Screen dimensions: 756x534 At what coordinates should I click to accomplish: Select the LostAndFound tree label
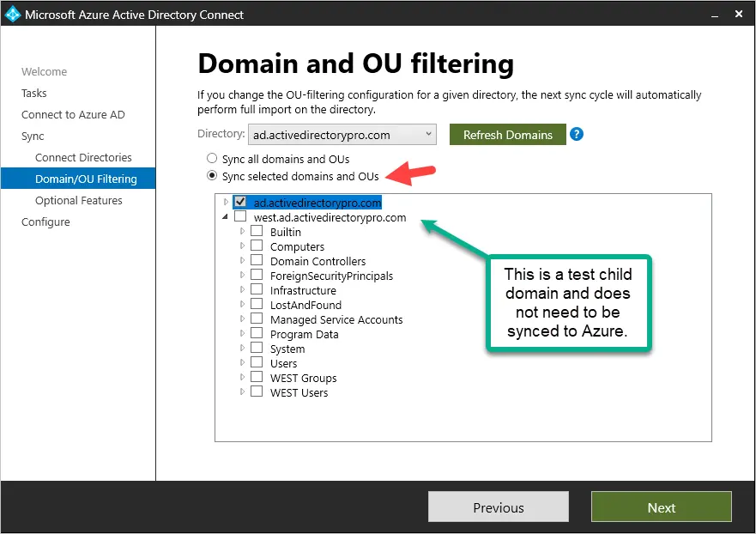[305, 306]
